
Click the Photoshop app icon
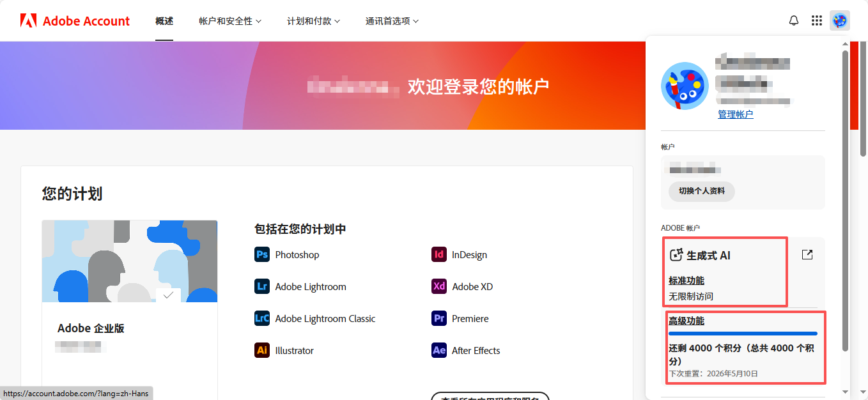click(262, 254)
